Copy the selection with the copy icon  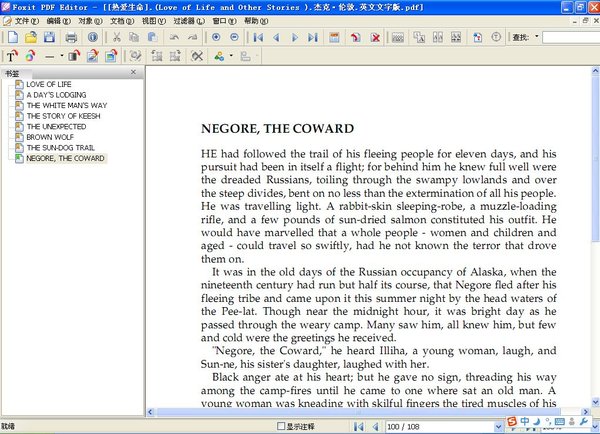(x=134, y=37)
